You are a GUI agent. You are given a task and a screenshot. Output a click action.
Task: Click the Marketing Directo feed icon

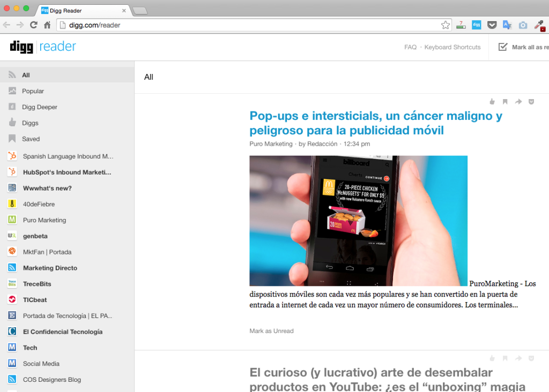(x=12, y=268)
